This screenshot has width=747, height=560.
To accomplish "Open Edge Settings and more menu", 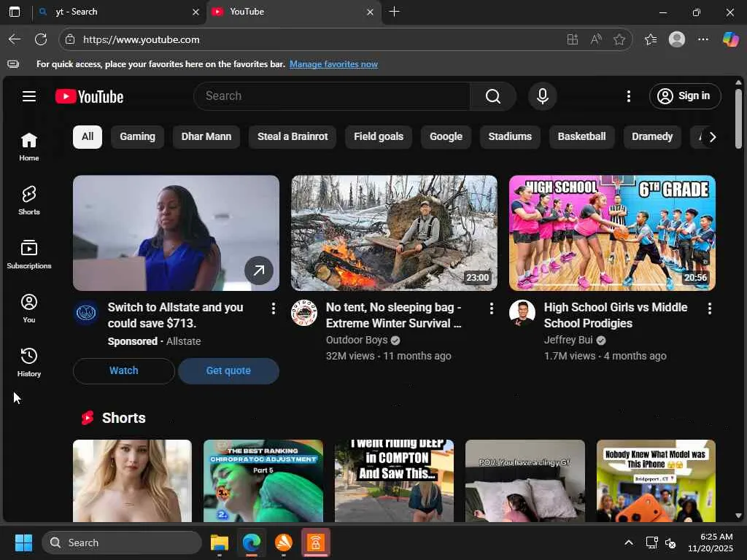I will point(703,39).
